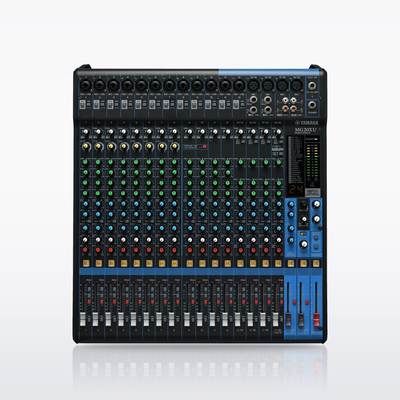Screen dimensions: 400x400
Task: Click the top green HIGH EQ knob on channel 2
Action: 98,162
